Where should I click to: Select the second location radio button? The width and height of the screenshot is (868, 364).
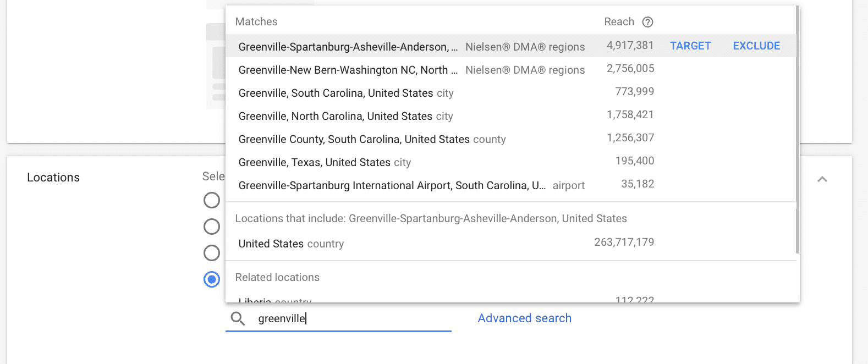[212, 227]
